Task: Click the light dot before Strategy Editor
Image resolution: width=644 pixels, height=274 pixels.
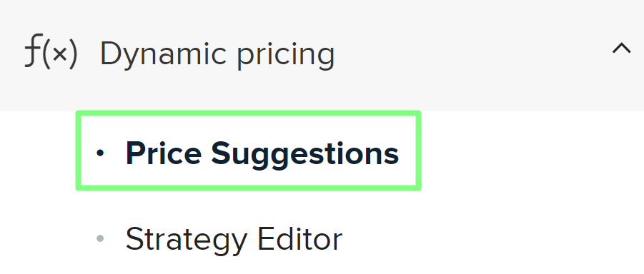Action: coord(100,238)
